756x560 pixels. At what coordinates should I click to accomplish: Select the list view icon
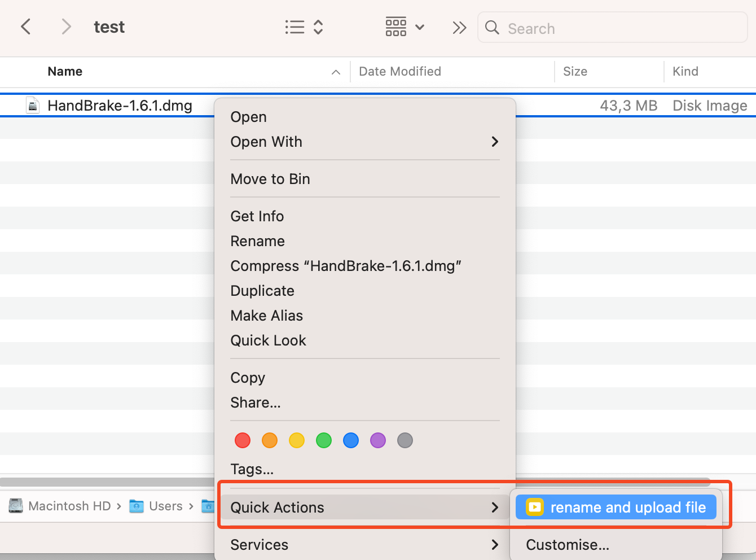click(295, 27)
